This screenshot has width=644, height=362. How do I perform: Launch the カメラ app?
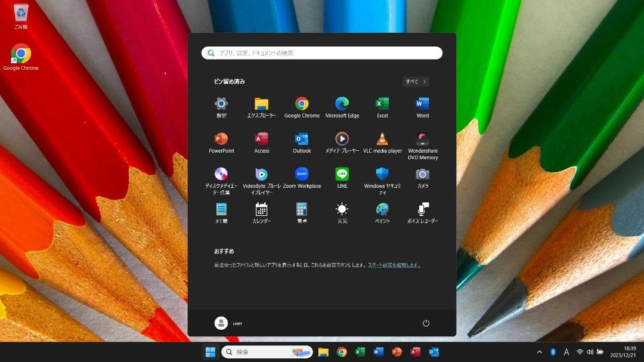point(422,174)
